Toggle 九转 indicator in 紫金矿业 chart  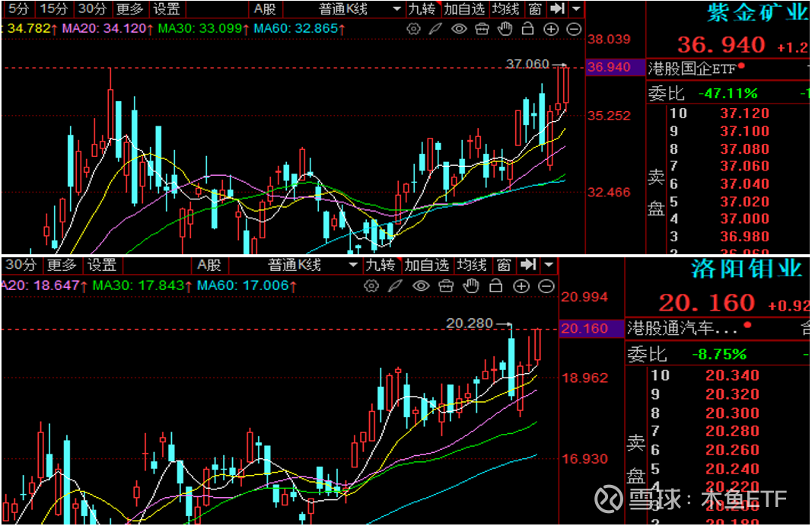coord(422,9)
